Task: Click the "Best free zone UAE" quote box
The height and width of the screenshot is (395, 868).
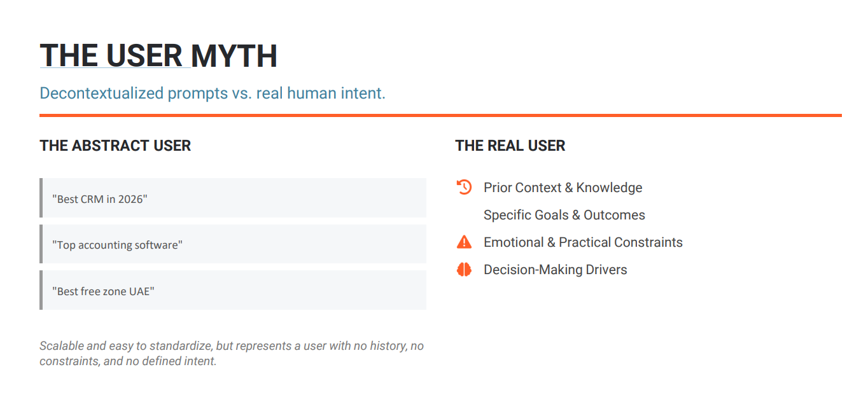Action: tap(233, 290)
